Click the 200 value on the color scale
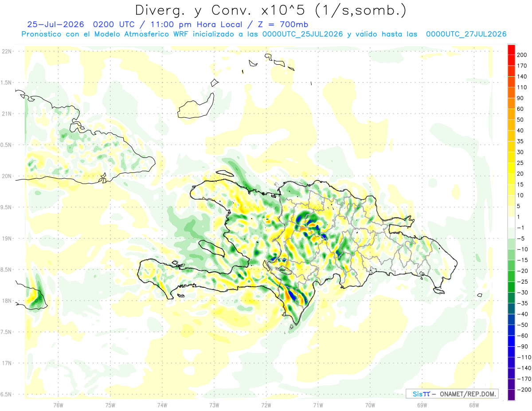The image size is (532, 411). [522, 55]
